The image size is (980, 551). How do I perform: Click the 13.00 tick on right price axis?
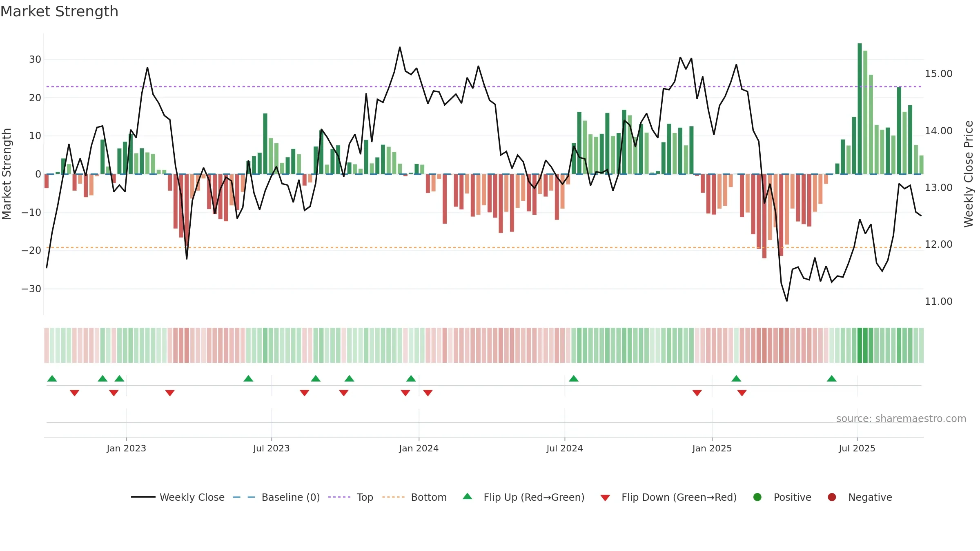[x=938, y=188]
